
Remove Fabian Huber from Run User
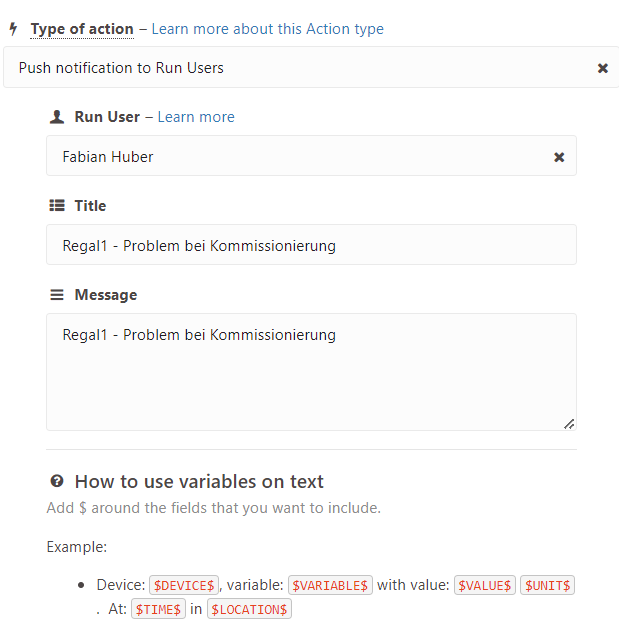pos(559,157)
